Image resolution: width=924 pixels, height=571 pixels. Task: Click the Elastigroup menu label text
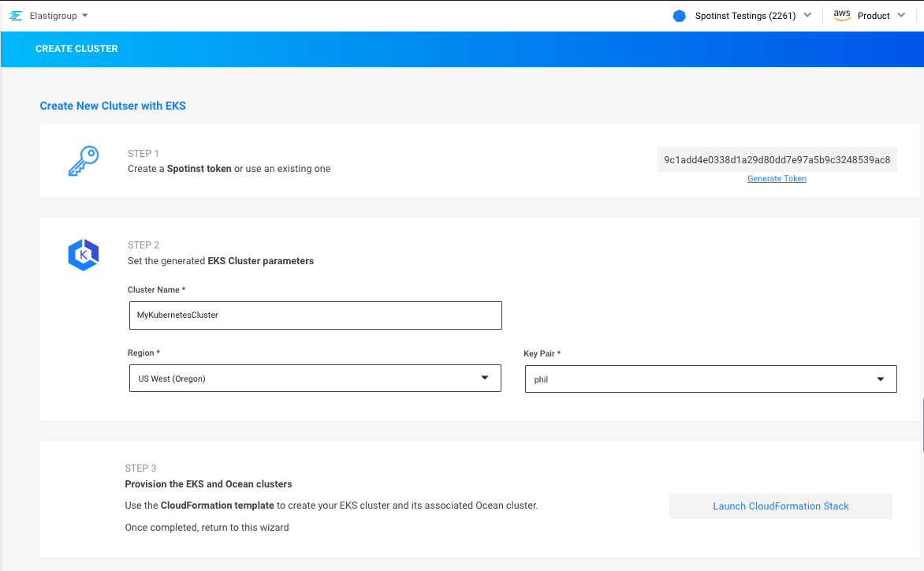click(x=53, y=16)
